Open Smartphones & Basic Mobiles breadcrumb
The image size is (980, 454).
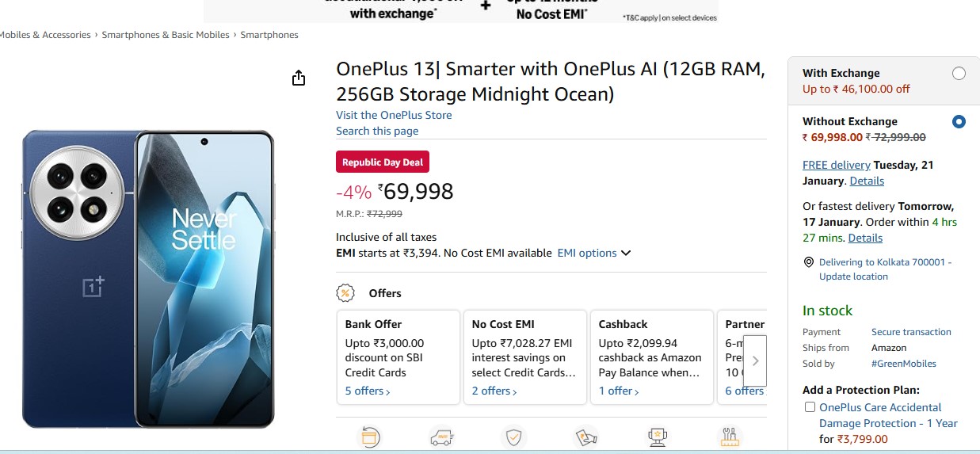coord(166,35)
